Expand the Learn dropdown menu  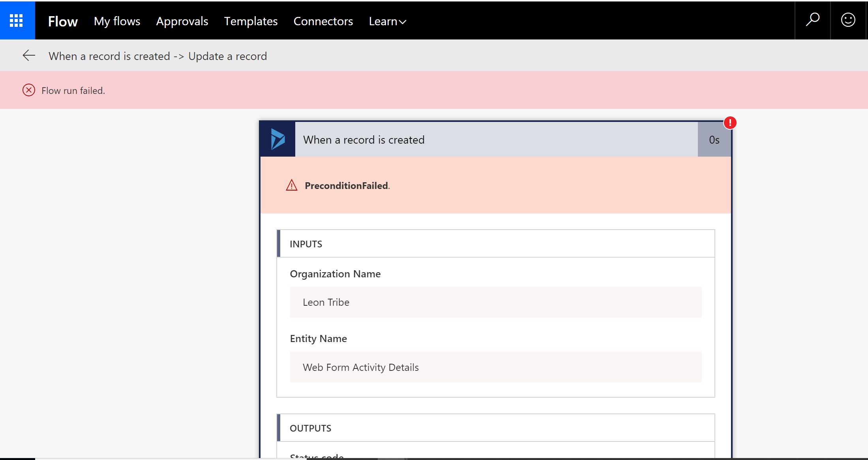[387, 21]
